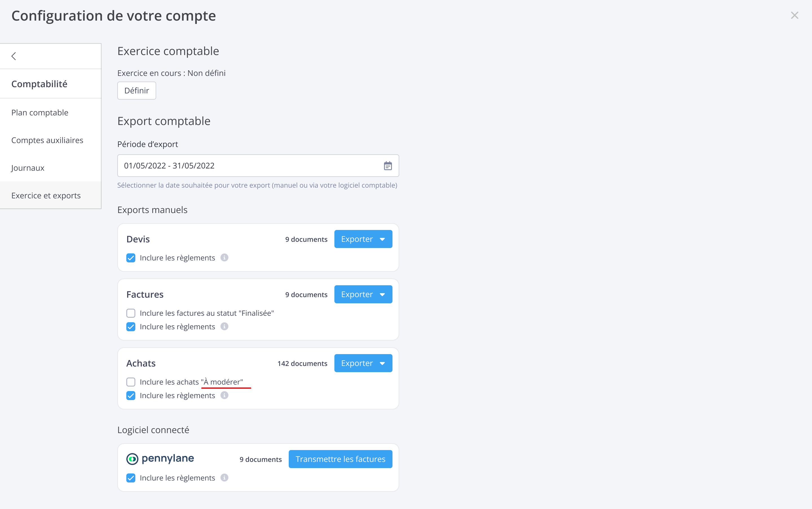The width and height of the screenshot is (812, 509).
Task: Enable including invoices with "Finalisée" status
Action: (x=131, y=313)
